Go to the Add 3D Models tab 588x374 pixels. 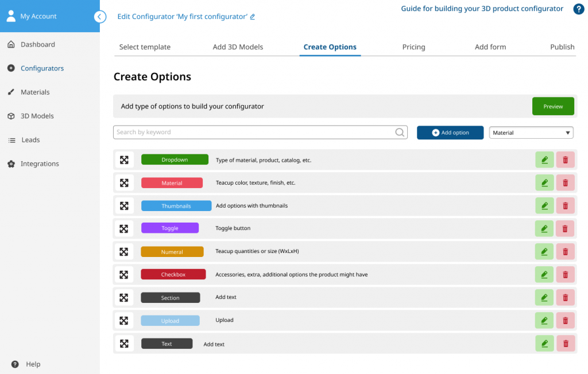click(x=238, y=47)
